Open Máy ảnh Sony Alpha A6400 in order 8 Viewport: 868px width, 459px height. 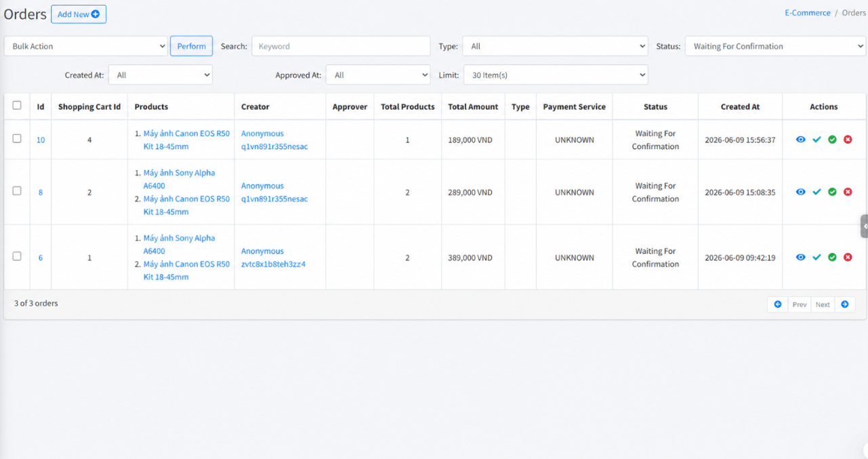[179, 179]
